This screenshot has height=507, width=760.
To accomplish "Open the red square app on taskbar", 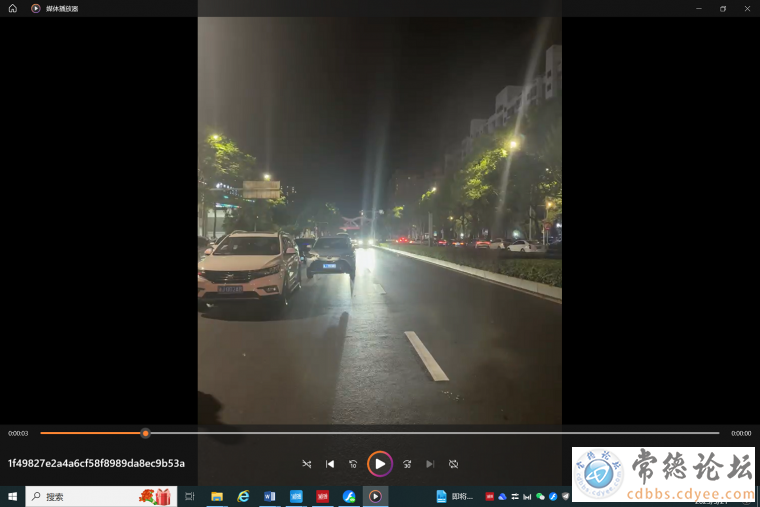I will click(322, 496).
